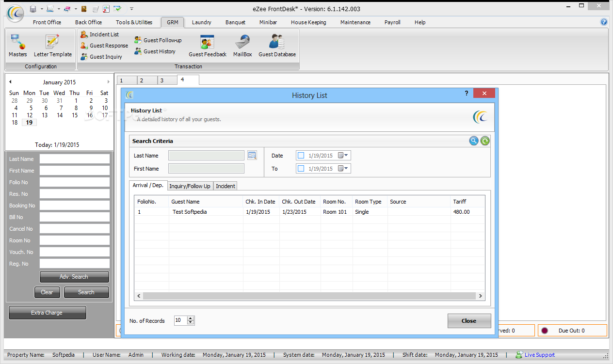Open the House Keeping tab
613x364 pixels.
coord(308,22)
